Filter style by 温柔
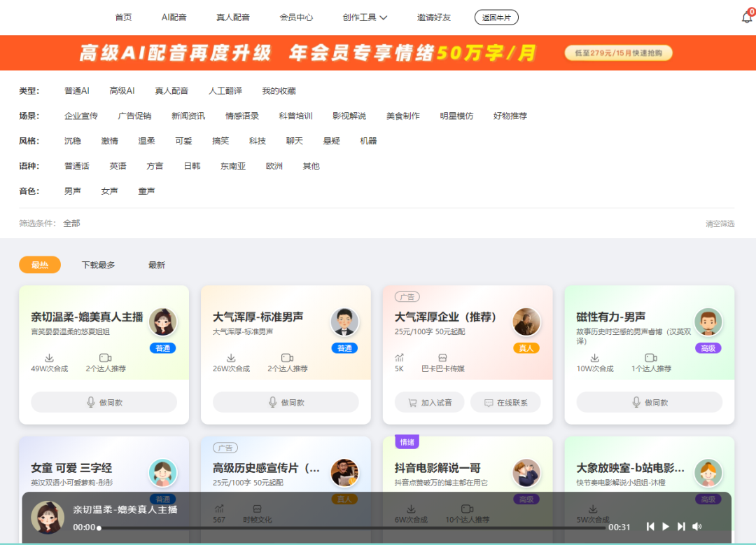Viewport: 756px width, 545px height. pyautogui.click(x=146, y=141)
